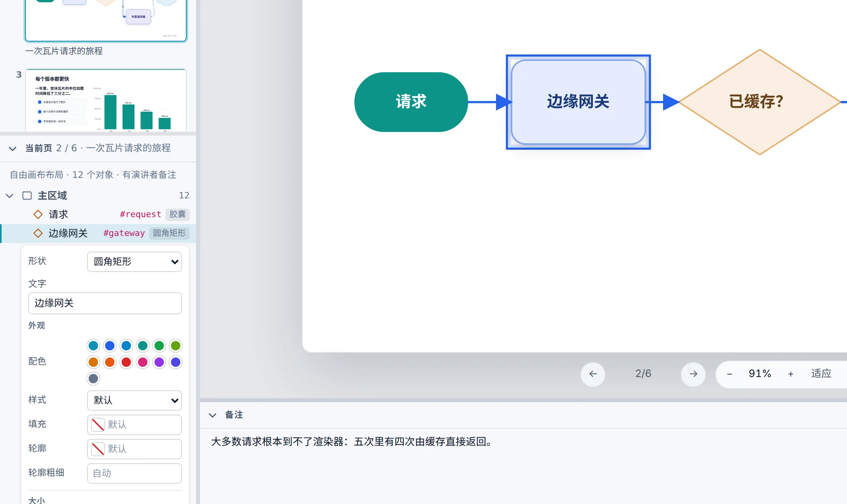Pick the green color swatch
This screenshot has width=847, height=504.
pyautogui.click(x=159, y=346)
